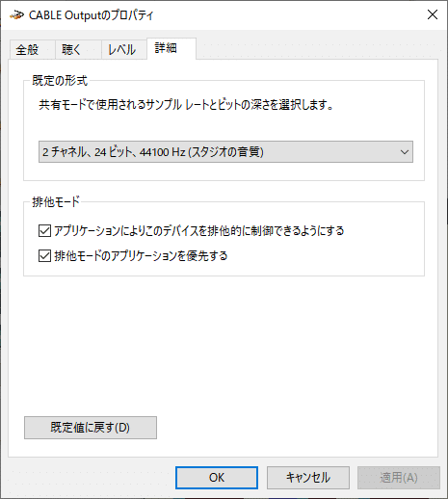Click the CABLE Outputのプロパティ title text
The image size is (448, 499).
92,15
